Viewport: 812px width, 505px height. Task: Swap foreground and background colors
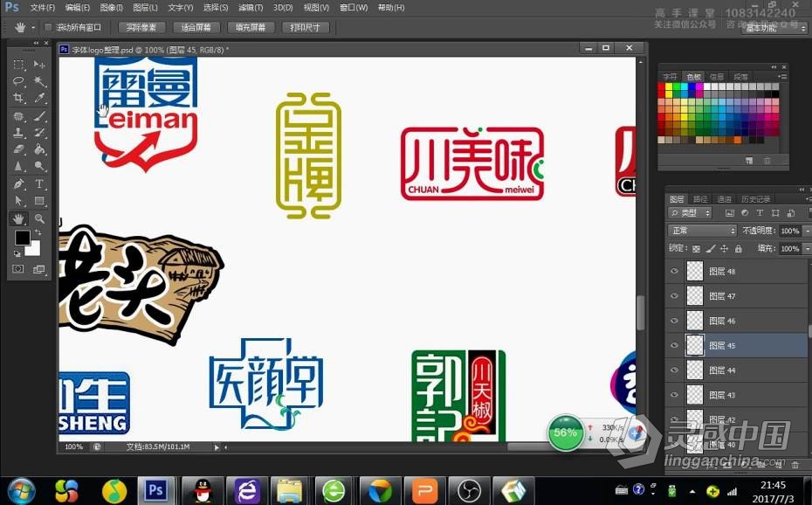38,233
